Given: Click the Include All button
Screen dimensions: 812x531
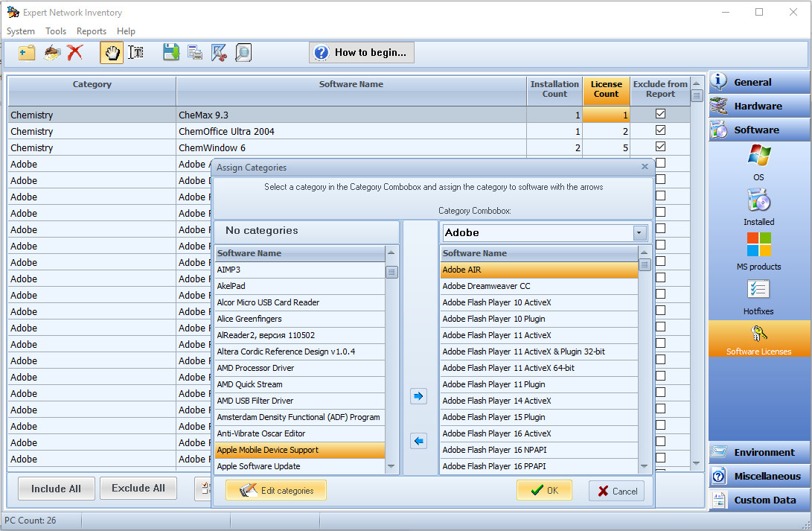Looking at the screenshot, I should [56, 489].
